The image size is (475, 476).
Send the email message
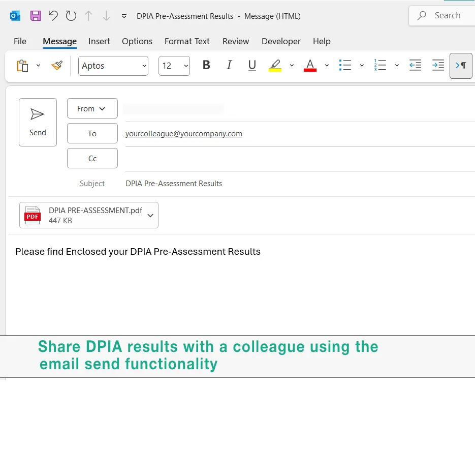(x=38, y=122)
